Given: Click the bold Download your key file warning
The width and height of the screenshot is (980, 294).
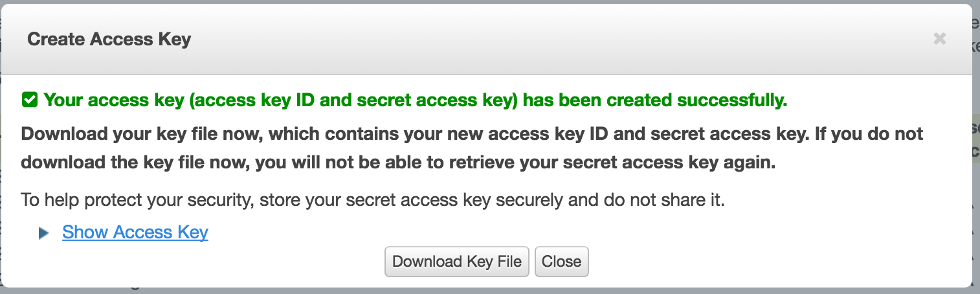Looking at the screenshot, I should click(472, 149).
